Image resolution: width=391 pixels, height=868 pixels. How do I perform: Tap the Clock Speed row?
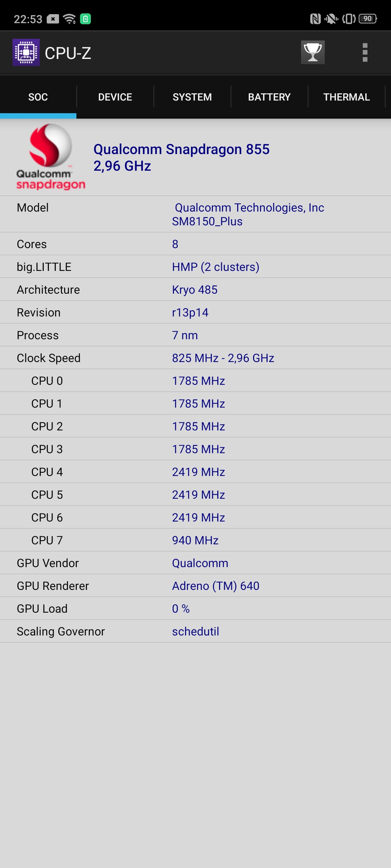(195, 358)
